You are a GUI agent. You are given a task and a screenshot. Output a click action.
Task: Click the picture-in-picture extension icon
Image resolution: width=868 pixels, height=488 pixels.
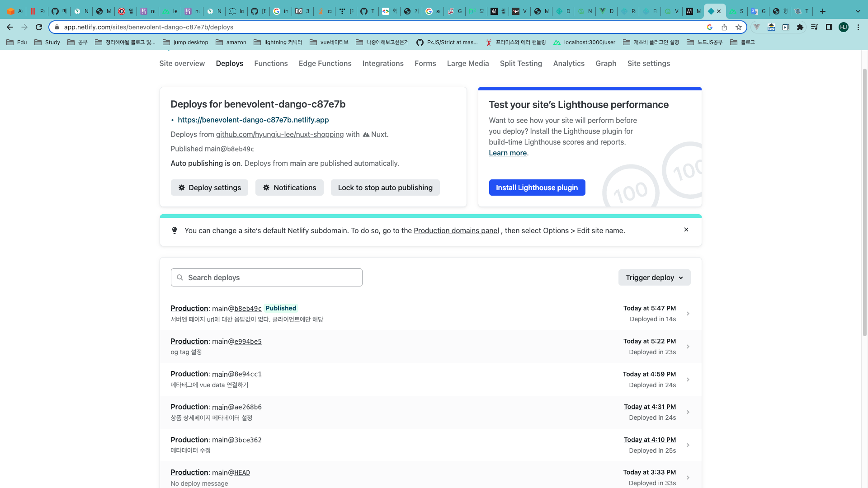click(786, 27)
